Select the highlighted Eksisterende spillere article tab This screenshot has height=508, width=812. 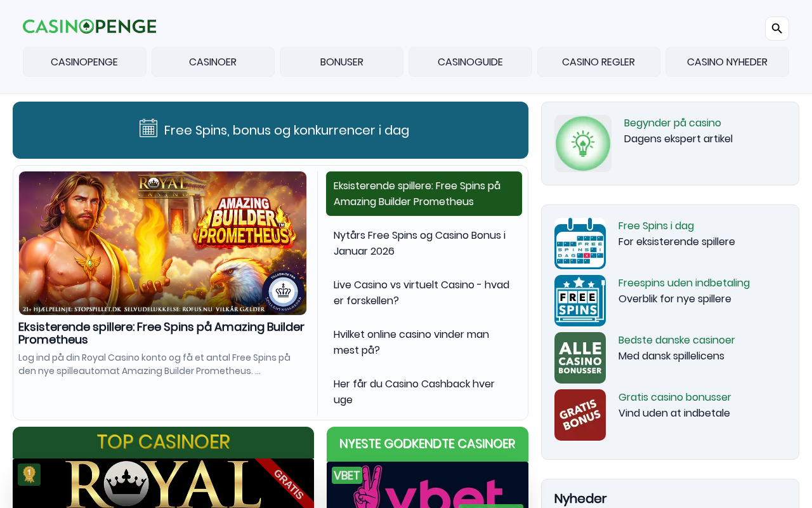tap(424, 194)
